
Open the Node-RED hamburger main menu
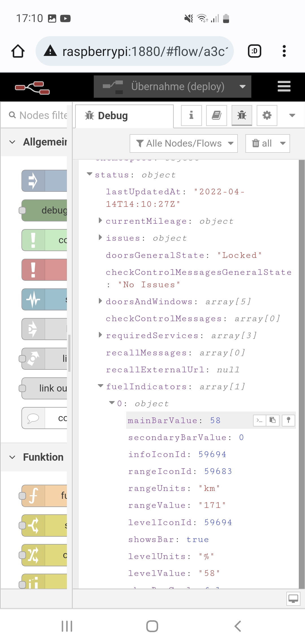coord(284,86)
